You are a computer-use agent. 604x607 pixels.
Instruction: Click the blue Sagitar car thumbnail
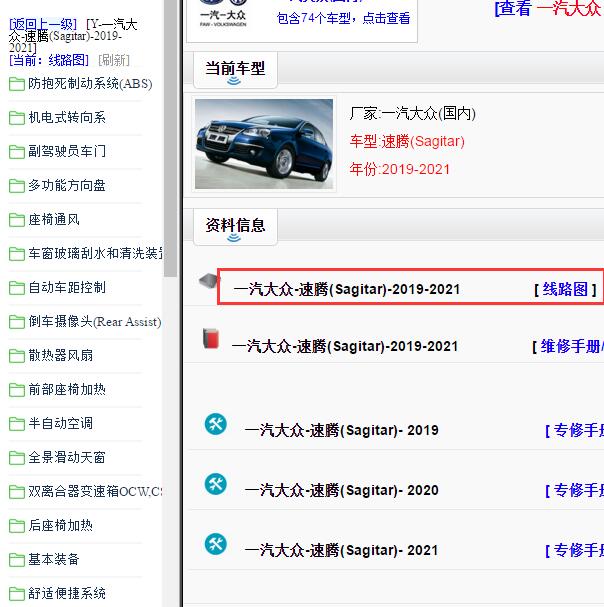pos(264,144)
